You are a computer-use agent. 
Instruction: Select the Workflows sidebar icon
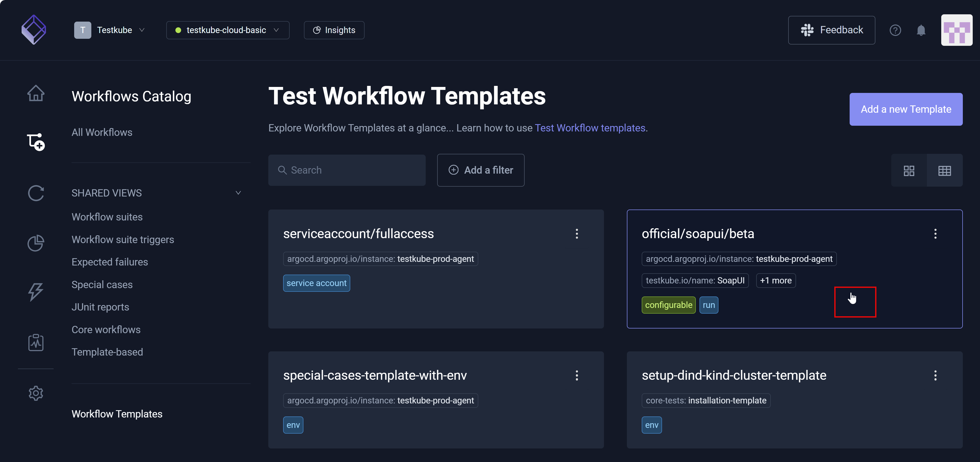coord(36,142)
